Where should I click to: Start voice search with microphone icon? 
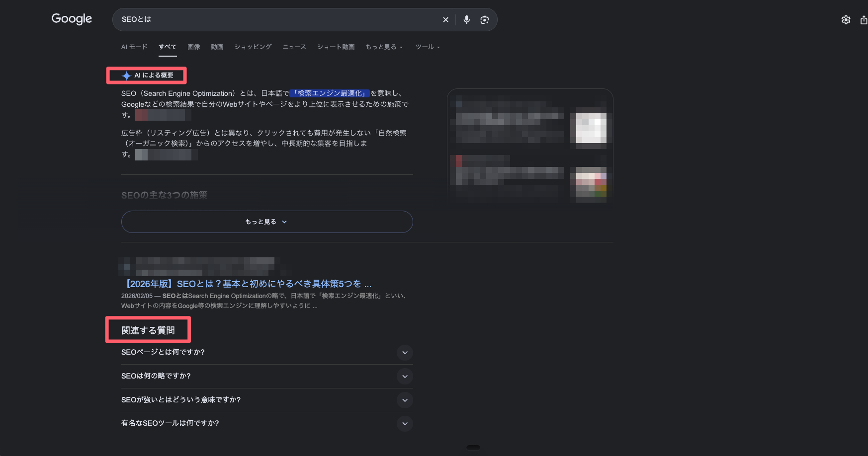point(466,20)
